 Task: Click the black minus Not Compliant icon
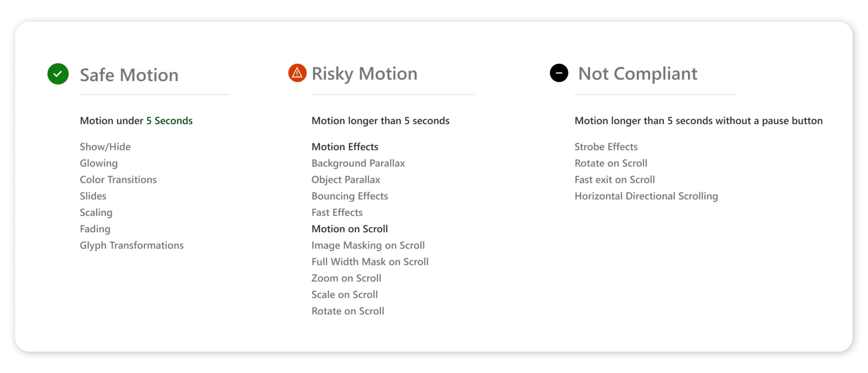click(x=559, y=73)
